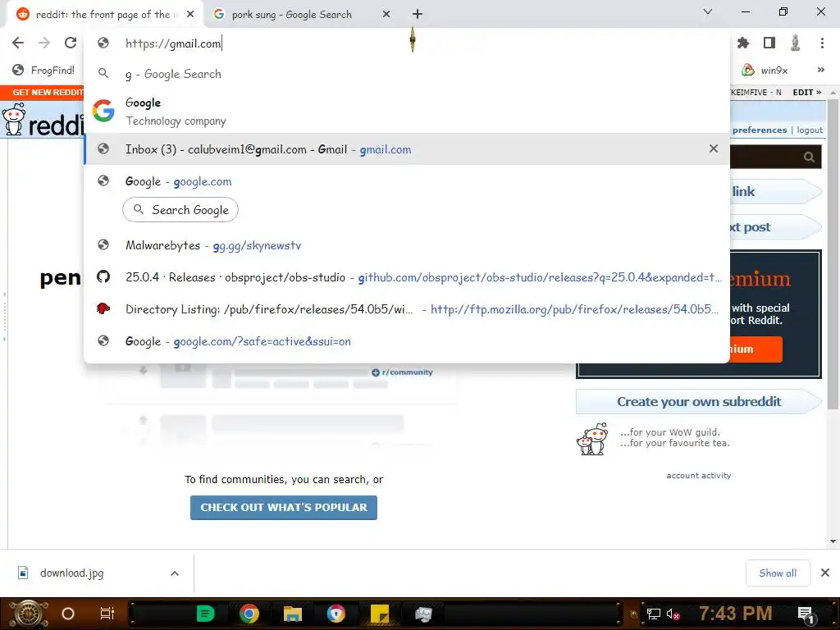Click Create your own subreddit button

[699, 402]
